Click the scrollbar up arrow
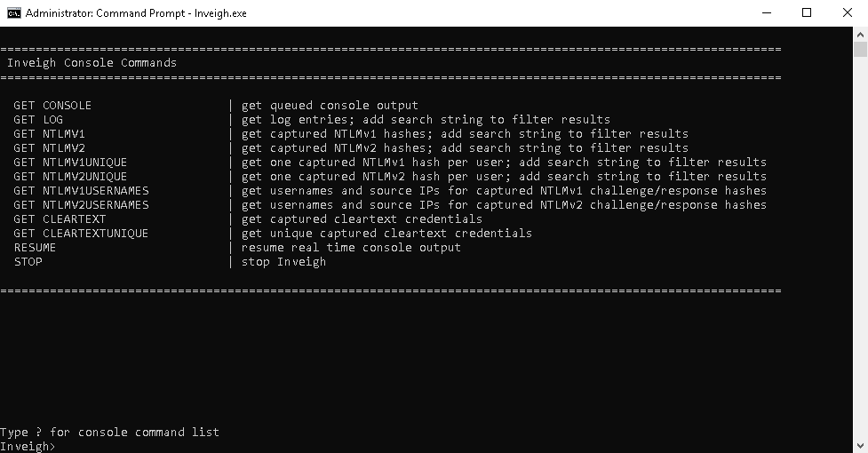Screen dimensions: 868x453 (x=860, y=35)
